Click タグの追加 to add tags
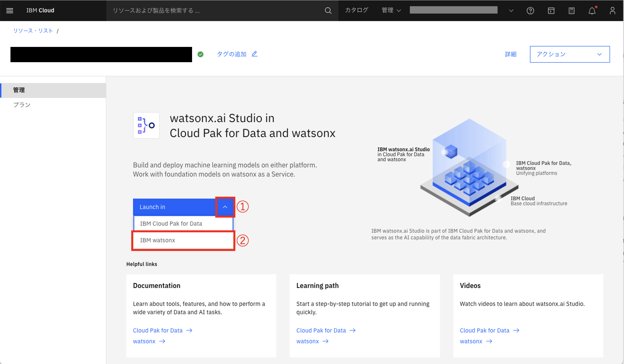Screen dimensions: 624x364 click(x=232, y=54)
